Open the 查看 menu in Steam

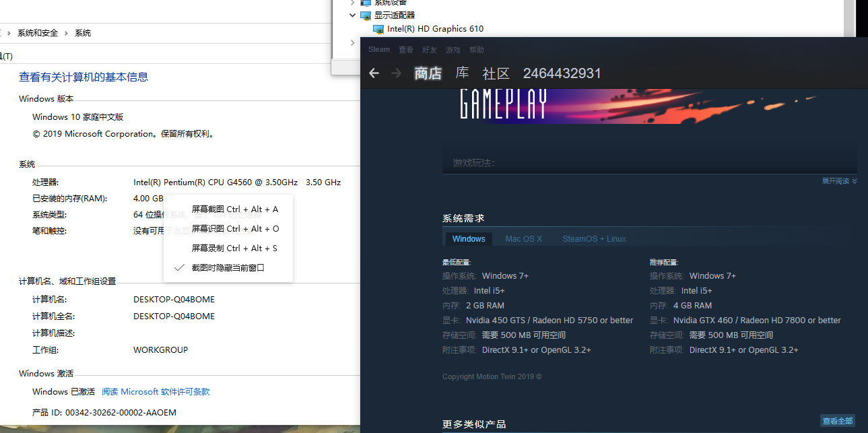pyautogui.click(x=406, y=50)
